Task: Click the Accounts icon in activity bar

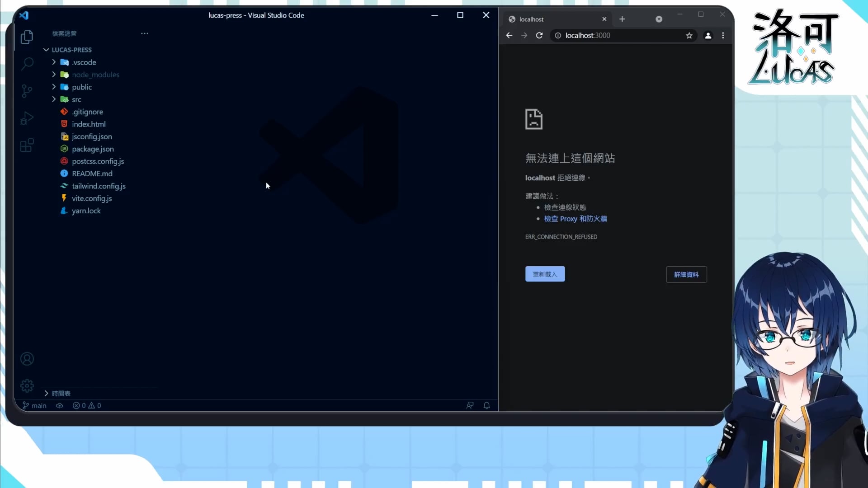Action: click(27, 359)
